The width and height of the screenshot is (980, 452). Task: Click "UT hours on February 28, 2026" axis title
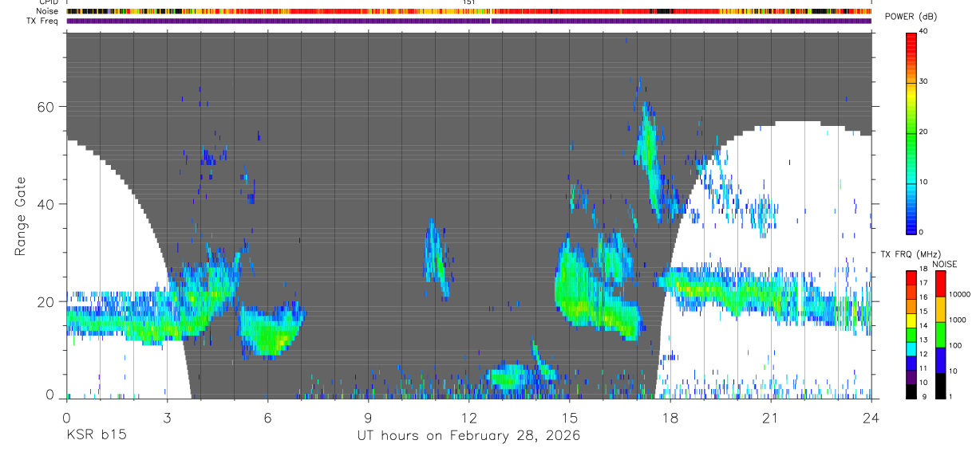click(x=469, y=435)
